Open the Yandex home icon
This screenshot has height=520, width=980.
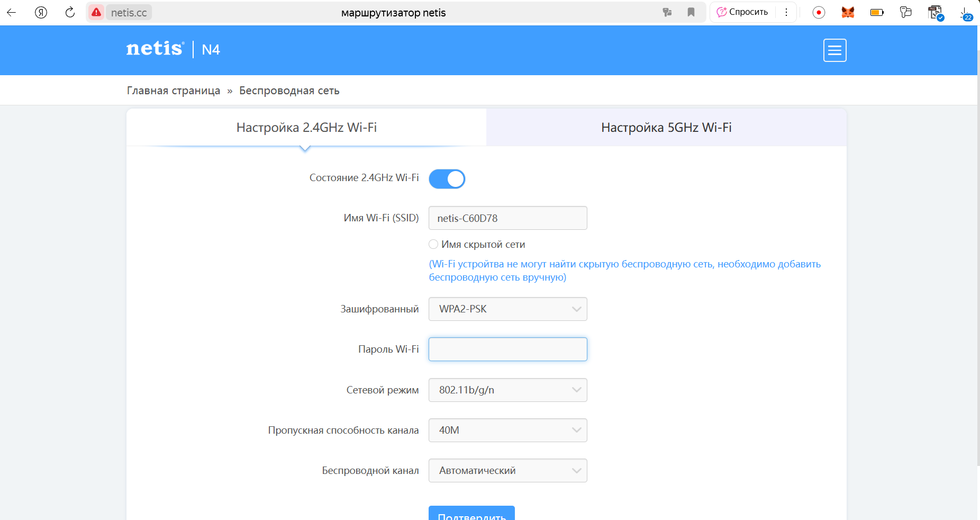click(41, 12)
